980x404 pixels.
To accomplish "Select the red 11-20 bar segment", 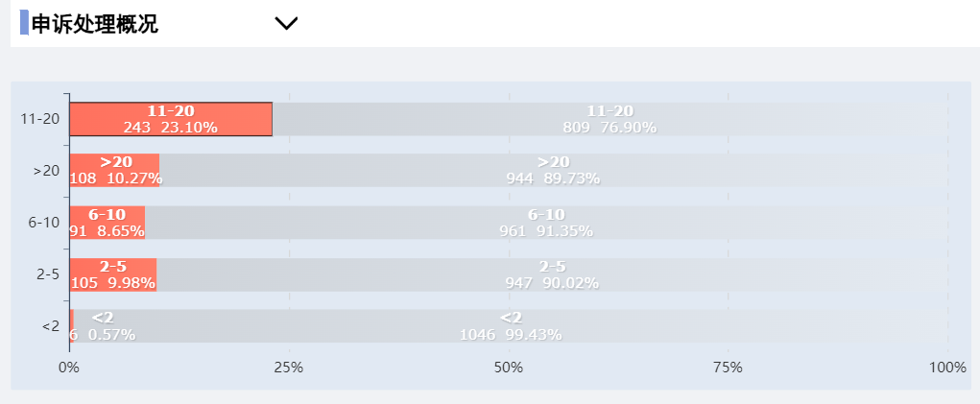I will click(171, 119).
